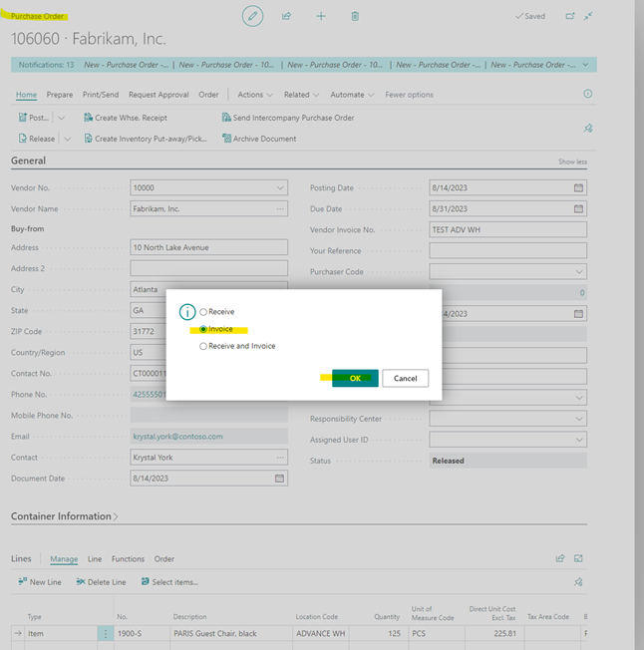This screenshot has height=650, width=644.
Task: Open the Request Approval tab
Action: 159,95
